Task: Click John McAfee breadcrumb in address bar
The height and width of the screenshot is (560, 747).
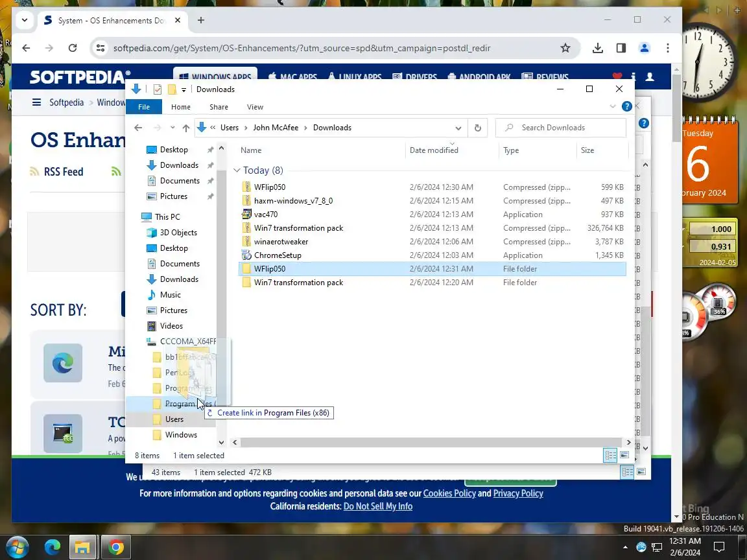Action: 276,128
